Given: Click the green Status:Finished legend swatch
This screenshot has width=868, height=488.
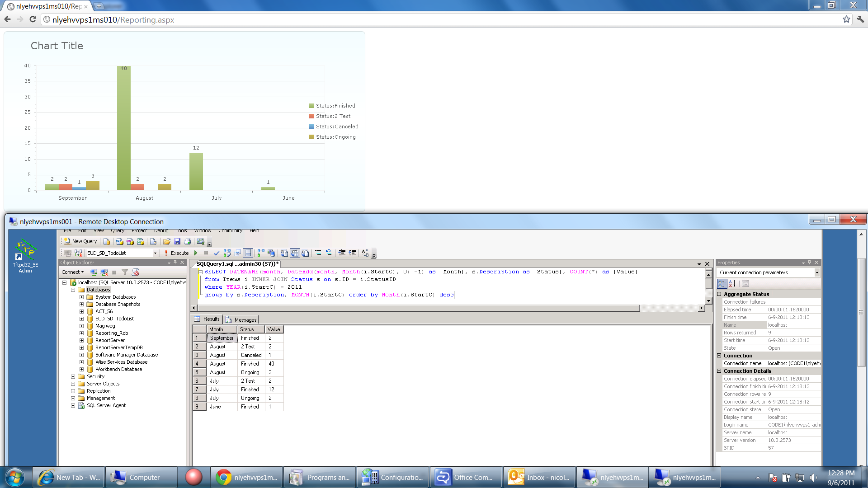Looking at the screenshot, I should click(x=311, y=106).
